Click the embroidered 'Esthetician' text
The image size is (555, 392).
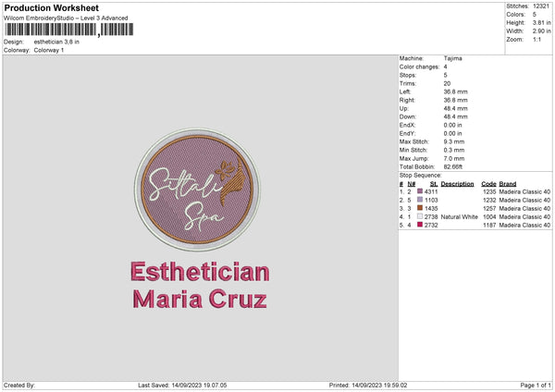[x=200, y=272]
